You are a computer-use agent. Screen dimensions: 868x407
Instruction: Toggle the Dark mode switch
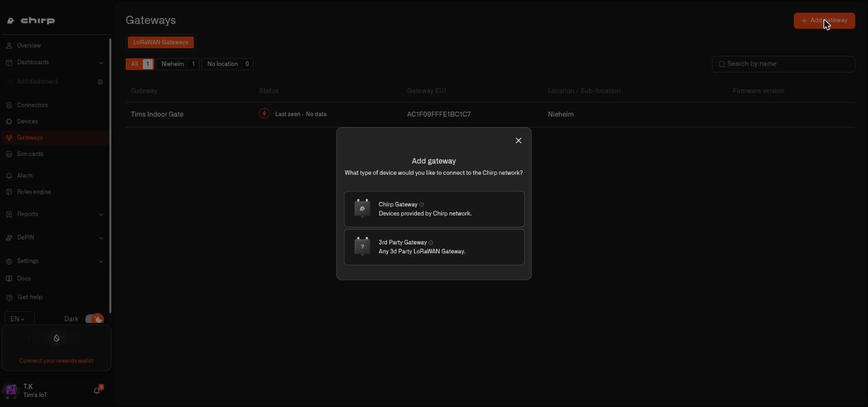[x=94, y=319]
